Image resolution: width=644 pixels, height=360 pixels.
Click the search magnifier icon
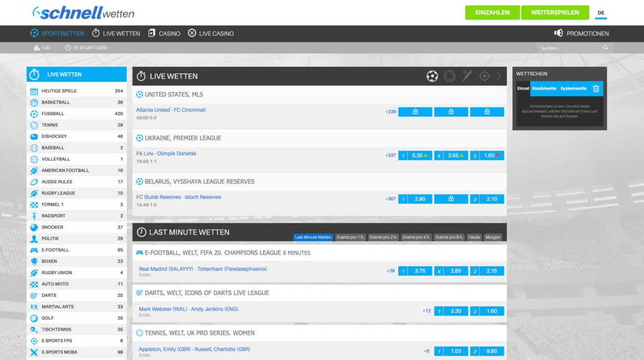point(605,48)
